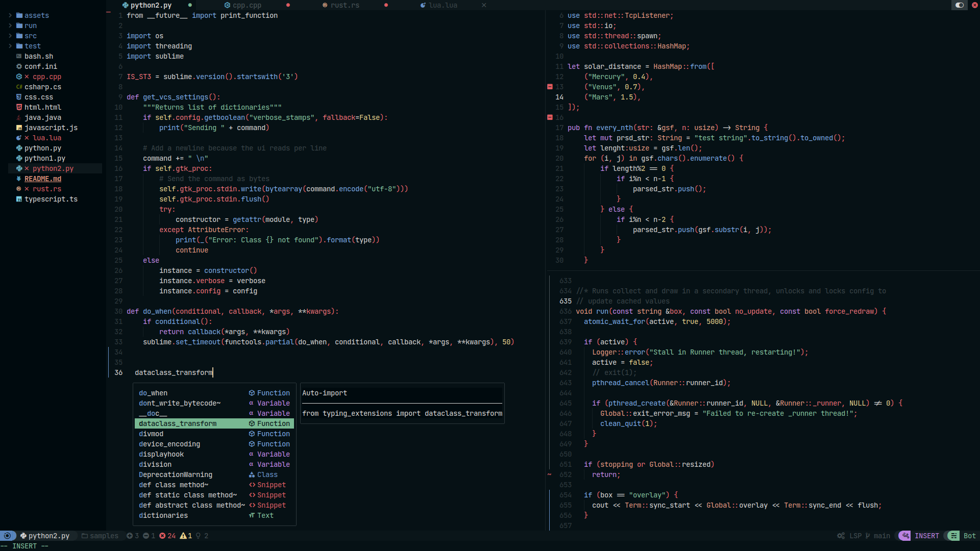
Task: Click the red error count icon in statusline
Action: 162,536
